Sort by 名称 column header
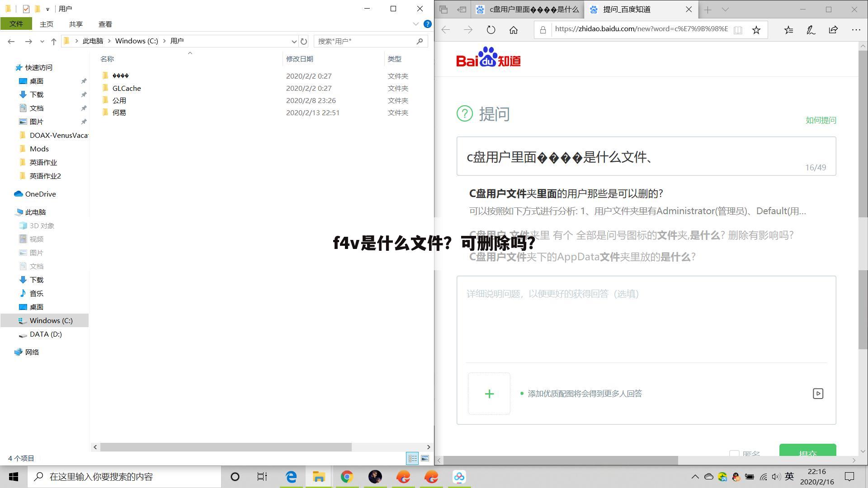This screenshot has height=488, width=868. click(107, 59)
